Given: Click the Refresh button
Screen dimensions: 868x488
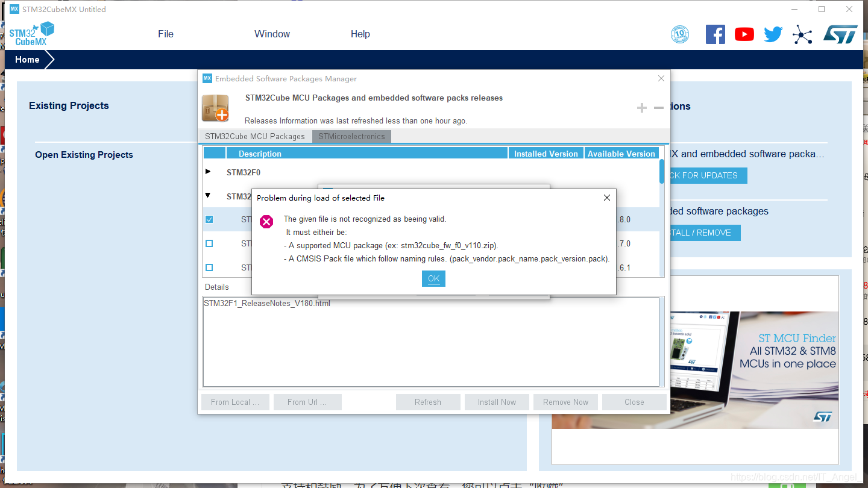Looking at the screenshot, I should [428, 402].
